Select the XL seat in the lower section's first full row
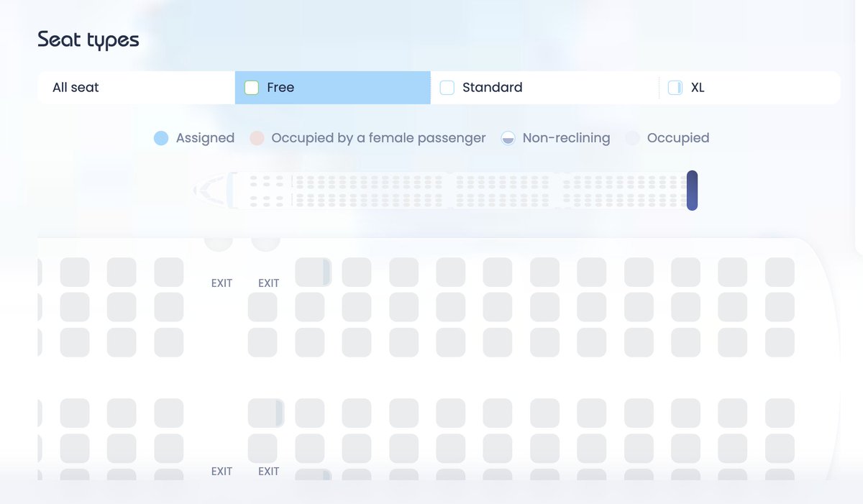The width and height of the screenshot is (863, 504). (266, 413)
